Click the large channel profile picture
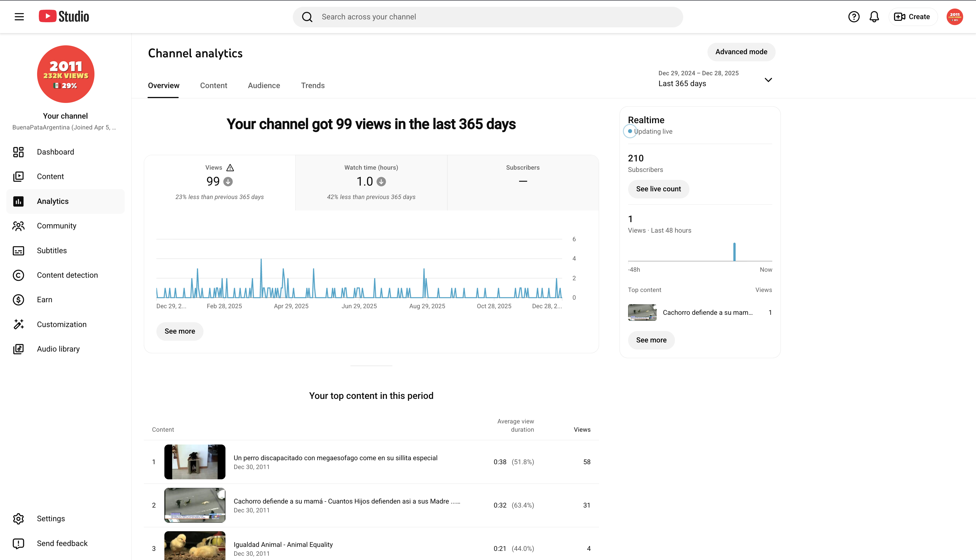Image resolution: width=976 pixels, height=560 pixels. point(66,74)
